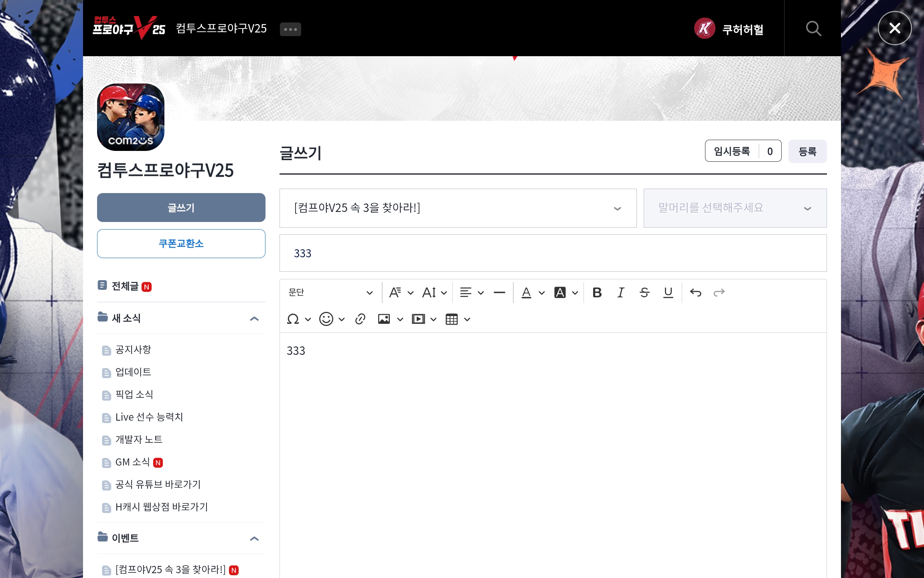Open 업데이트 board
This screenshot has height=578, width=924.
(133, 372)
